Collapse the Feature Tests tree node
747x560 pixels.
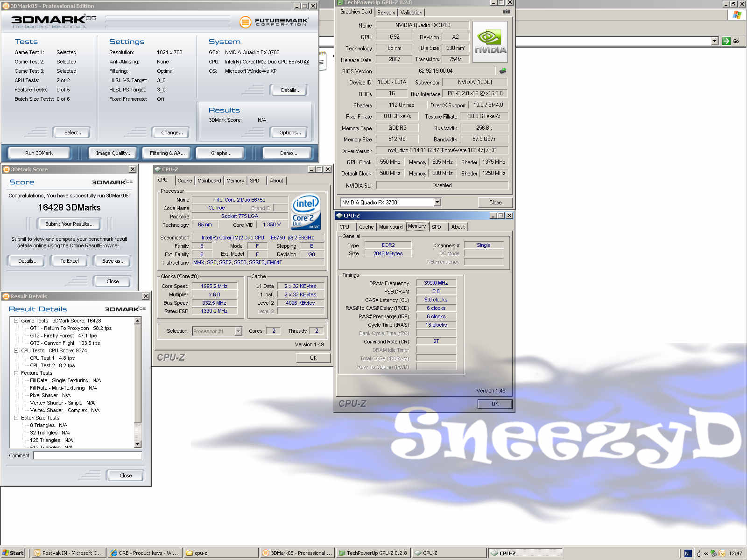pos(16,373)
